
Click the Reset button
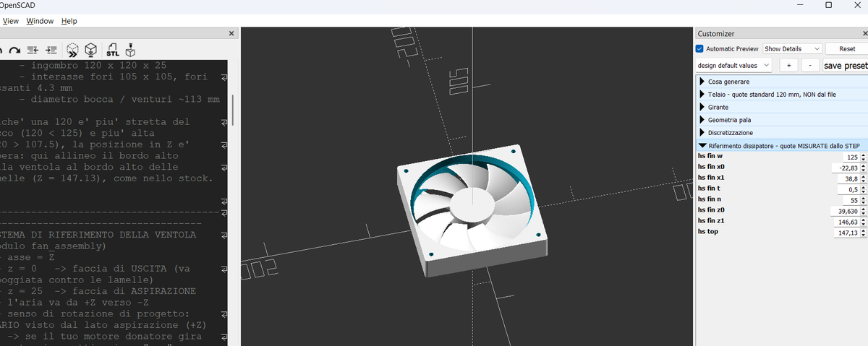pos(846,48)
